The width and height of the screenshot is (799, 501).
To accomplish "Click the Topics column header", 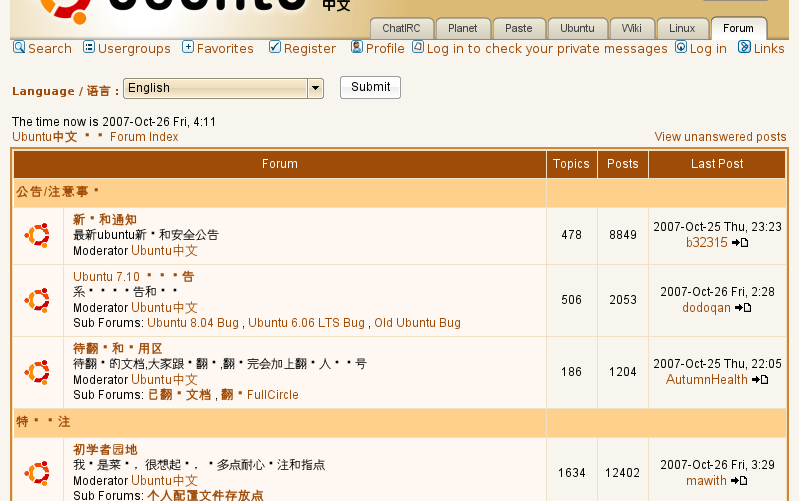I will pyautogui.click(x=571, y=164).
